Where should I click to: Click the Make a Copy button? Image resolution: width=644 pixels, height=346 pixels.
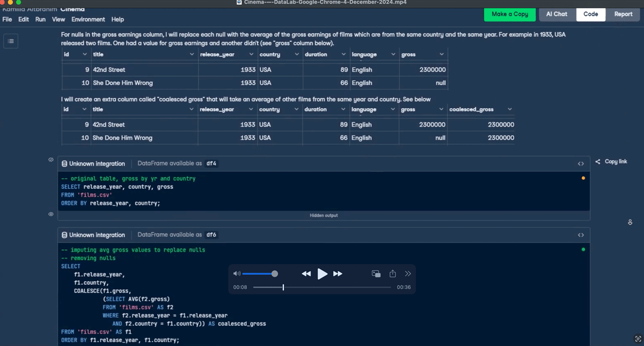coord(509,14)
